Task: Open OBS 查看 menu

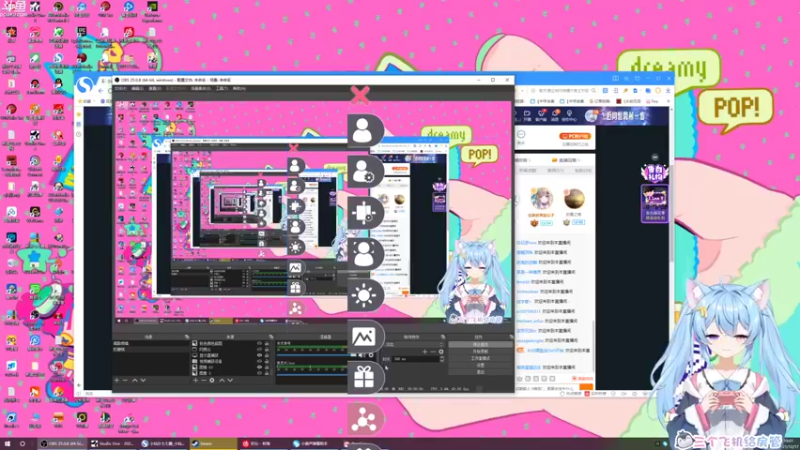Action: tap(155, 88)
